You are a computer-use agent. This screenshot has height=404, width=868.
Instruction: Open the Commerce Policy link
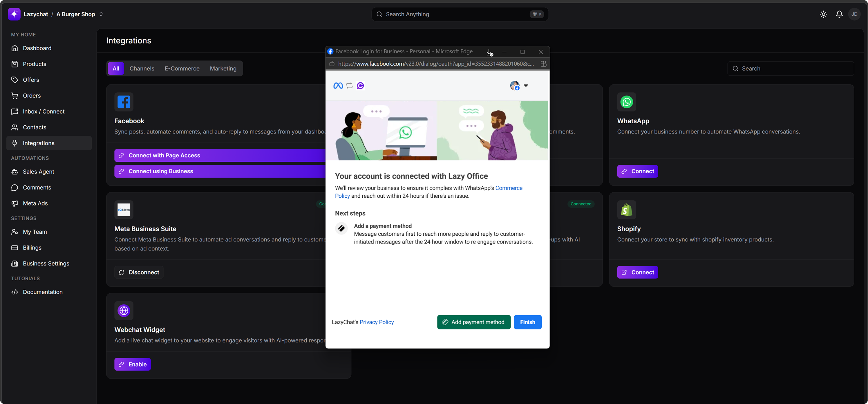point(509,188)
